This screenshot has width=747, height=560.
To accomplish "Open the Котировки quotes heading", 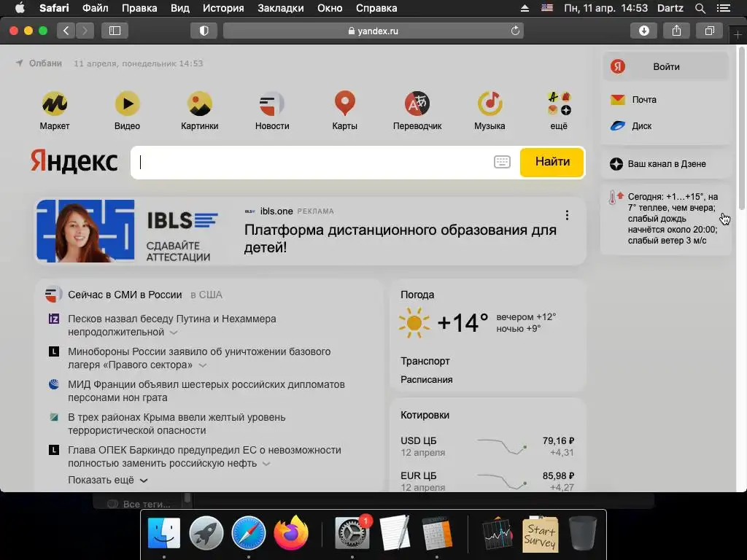I will 425,415.
